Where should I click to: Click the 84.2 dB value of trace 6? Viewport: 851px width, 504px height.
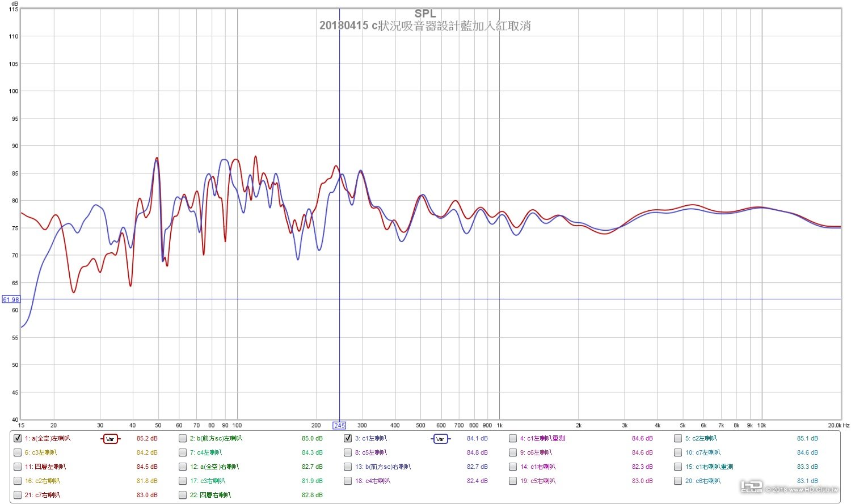pyautogui.click(x=147, y=452)
